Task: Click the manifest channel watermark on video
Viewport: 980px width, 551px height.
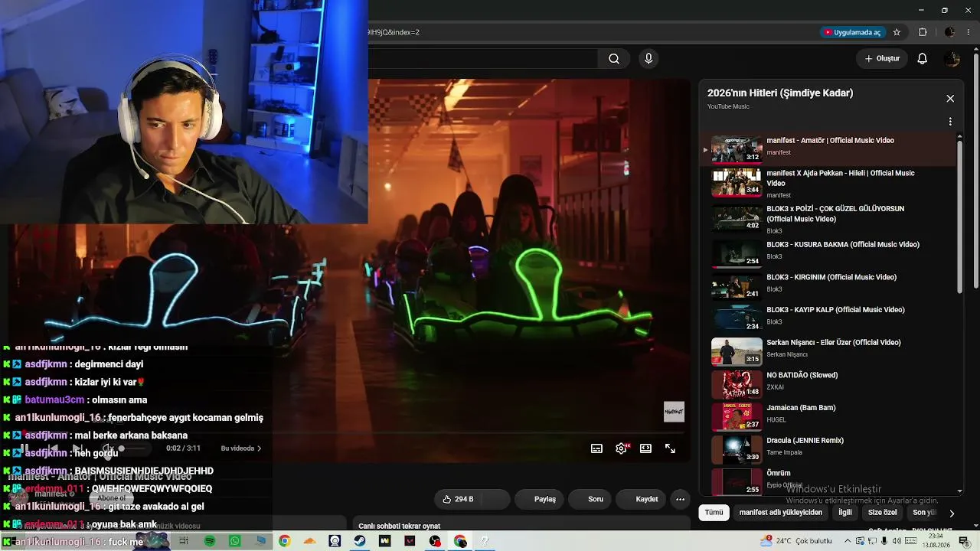Action: tap(674, 412)
